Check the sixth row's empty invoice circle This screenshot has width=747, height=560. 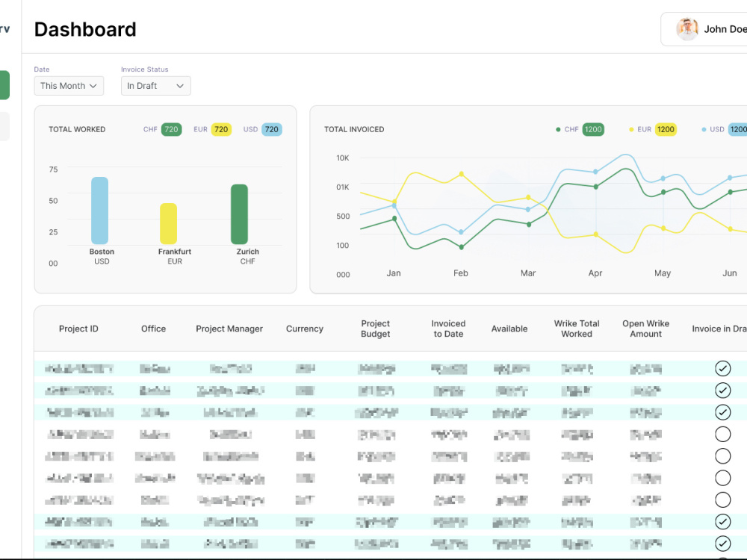[722, 478]
